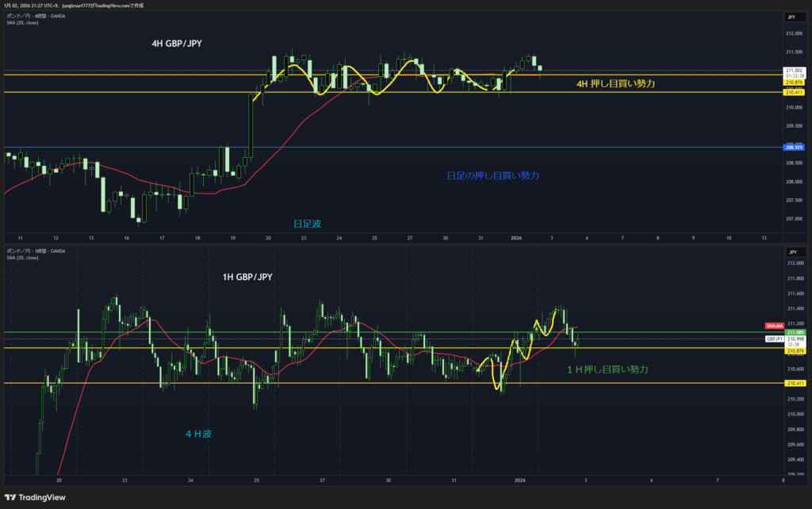Select the green 211.085 price label
This screenshot has width=812, height=509.
click(x=794, y=331)
